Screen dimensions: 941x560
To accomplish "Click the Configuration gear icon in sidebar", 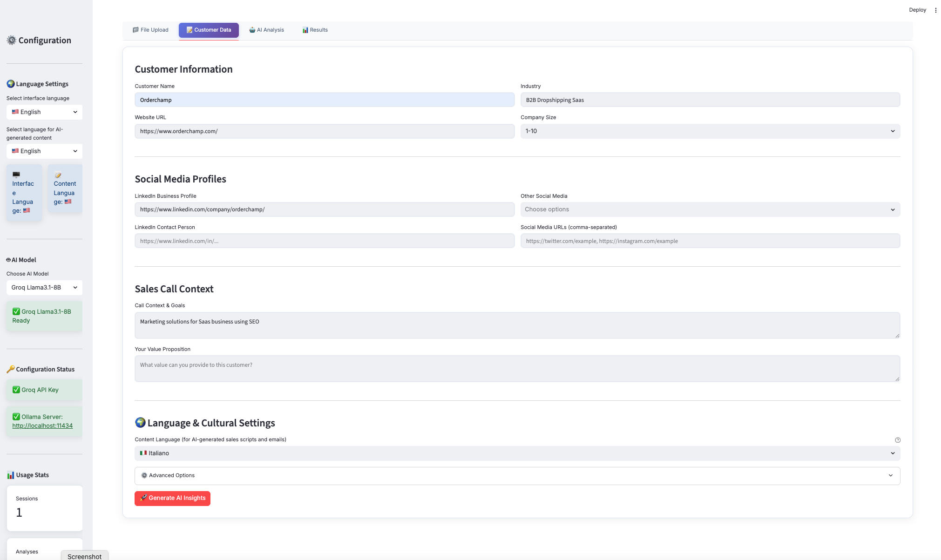I will 11,40.
